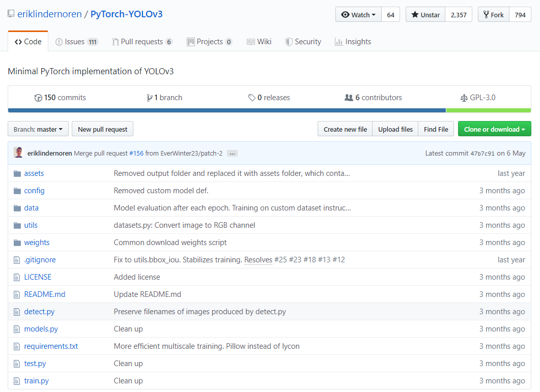Screen dimensions: 540x392
Task: Click the GPL-3.0 license scale icon
Action: pos(464,97)
